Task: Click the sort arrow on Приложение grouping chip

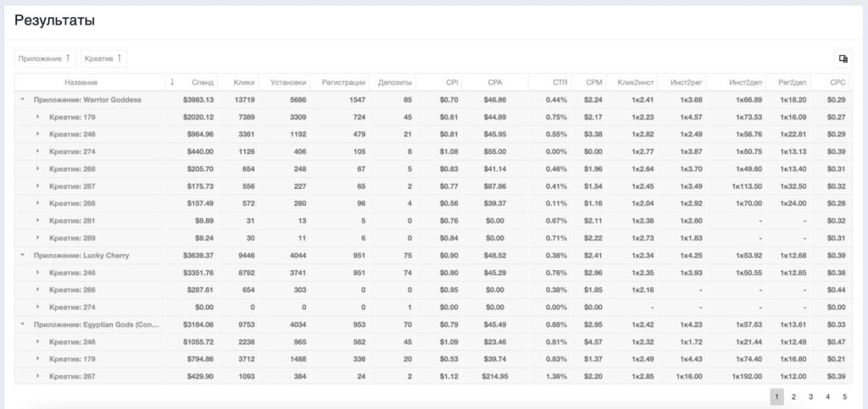Action: pyautogui.click(x=68, y=58)
